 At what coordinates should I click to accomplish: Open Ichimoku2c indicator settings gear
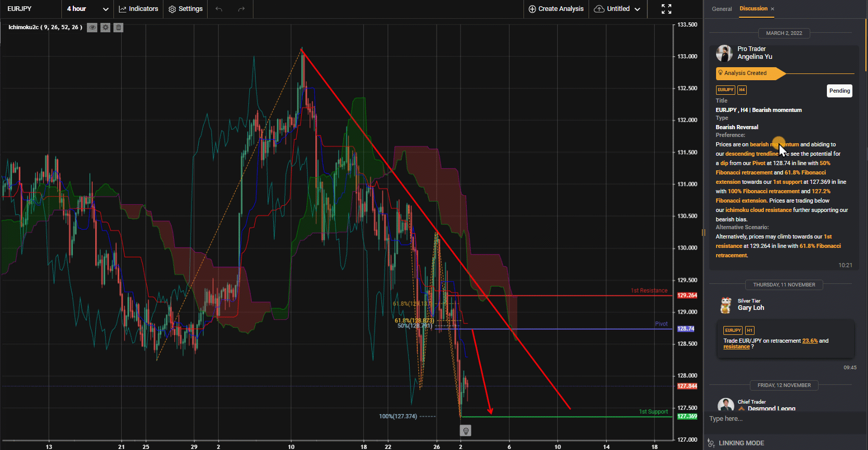pyautogui.click(x=106, y=28)
